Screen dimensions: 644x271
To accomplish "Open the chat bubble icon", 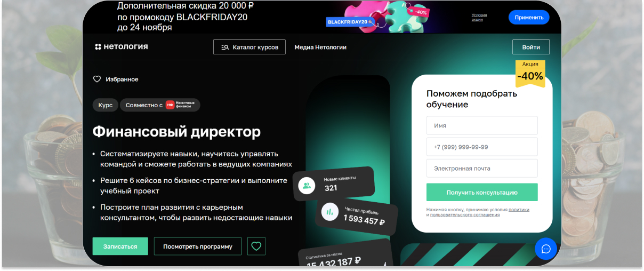I will [x=546, y=249].
